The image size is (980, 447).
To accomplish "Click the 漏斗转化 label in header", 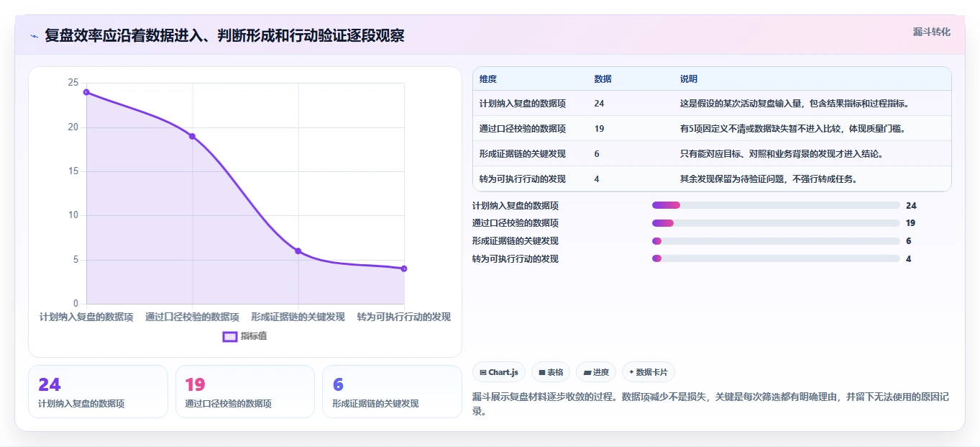I will click(x=932, y=32).
